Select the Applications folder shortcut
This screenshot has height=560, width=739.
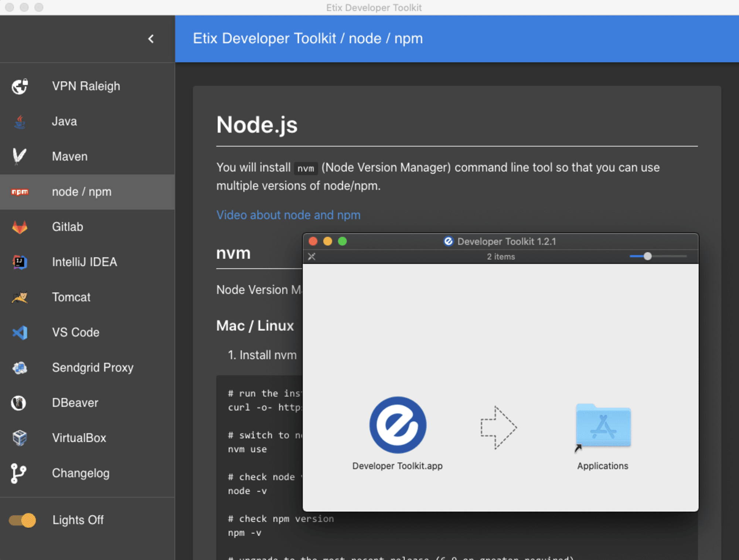[603, 427]
